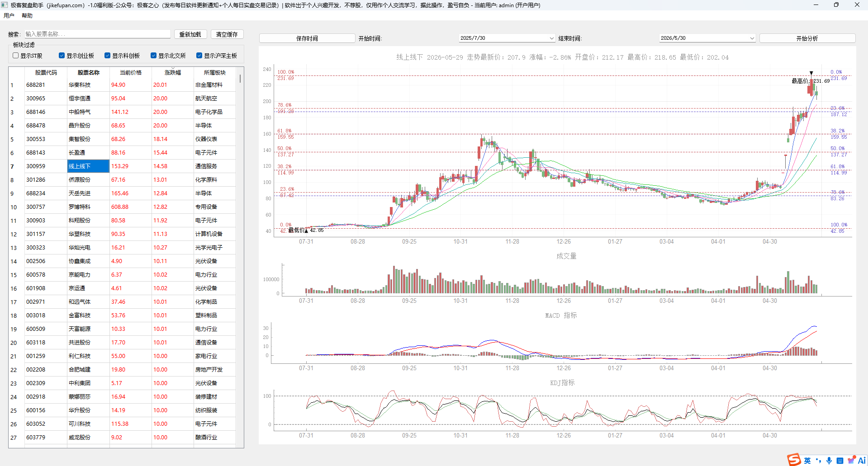
Task: Enable the 显示ST股 checkbox
Action: click(x=16, y=56)
